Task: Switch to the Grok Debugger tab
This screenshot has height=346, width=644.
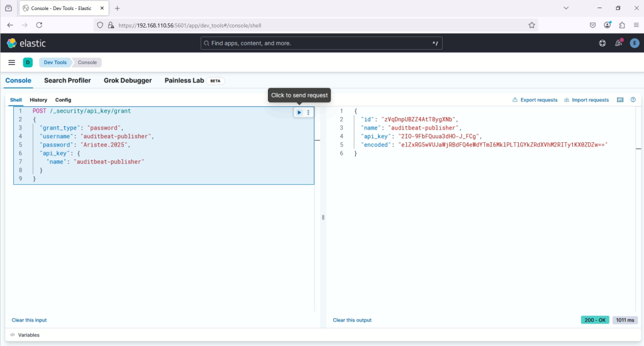Action: coord(128,81)
